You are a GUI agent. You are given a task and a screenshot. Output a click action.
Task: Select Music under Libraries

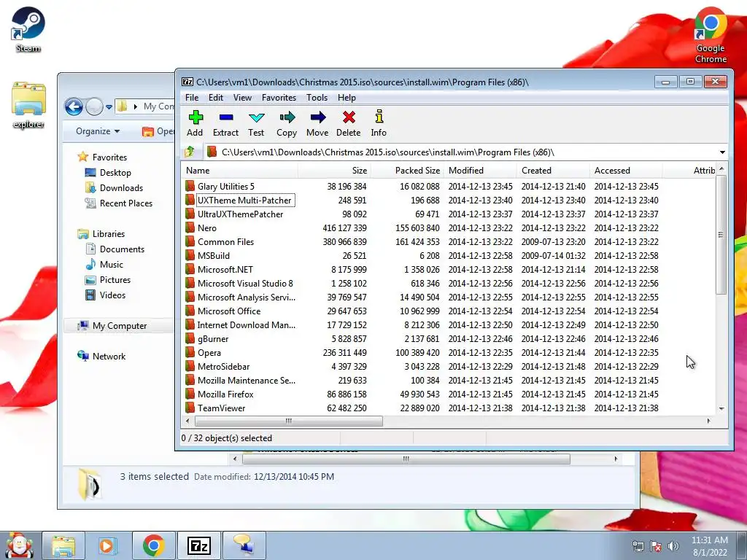[112, 264]
